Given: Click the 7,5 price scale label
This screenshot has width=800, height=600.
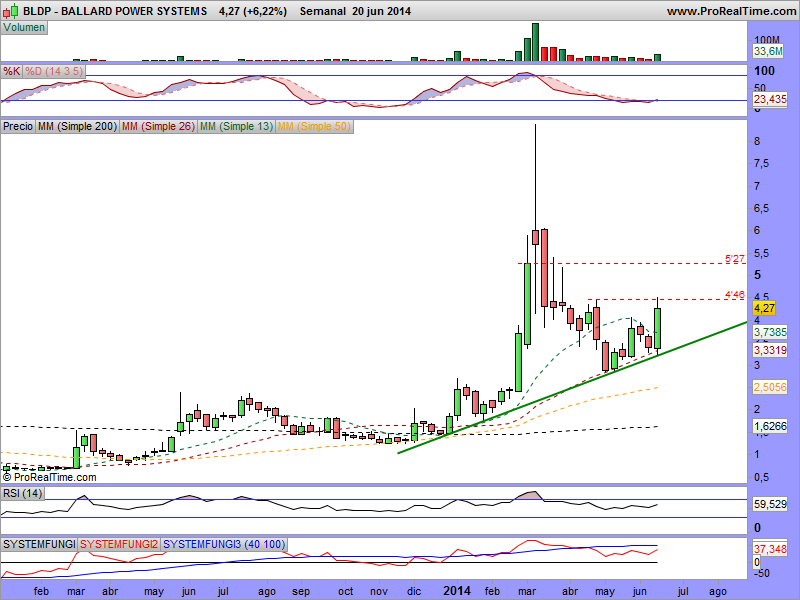Looking at the screenshot, I should coord(763,164).
